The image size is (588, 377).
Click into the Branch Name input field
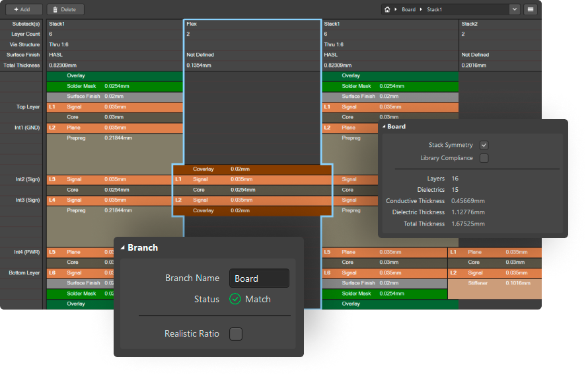point(259,278)
